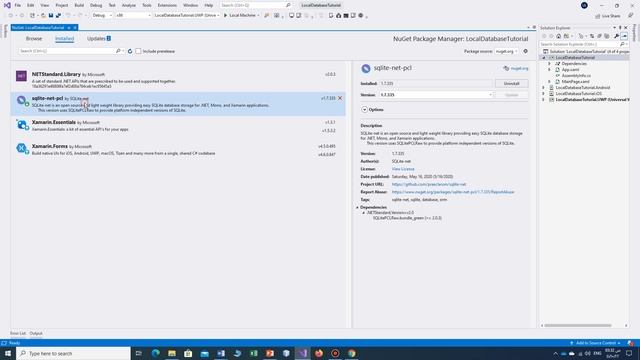Toggle Solution Explorer Preview Selected Items icon
The image size is (640, 360).
(624, 36)
